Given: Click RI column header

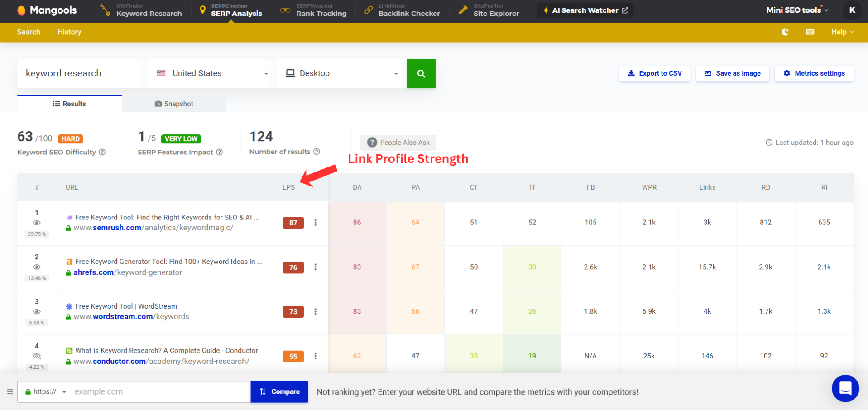Looking at the screenshot, I should (x=825, y=187).
